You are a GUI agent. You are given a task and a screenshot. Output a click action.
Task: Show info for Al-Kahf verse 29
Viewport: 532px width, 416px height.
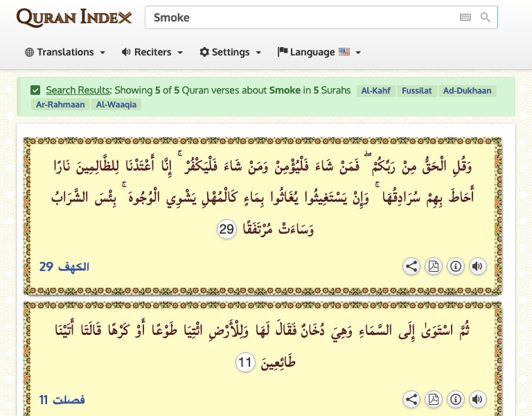[455, 266]
